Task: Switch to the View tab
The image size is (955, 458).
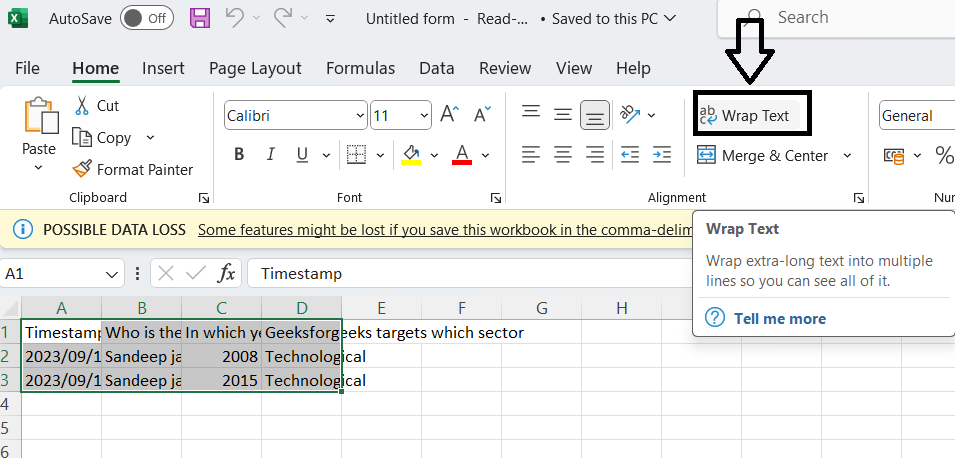Action: tap(574, 68)
